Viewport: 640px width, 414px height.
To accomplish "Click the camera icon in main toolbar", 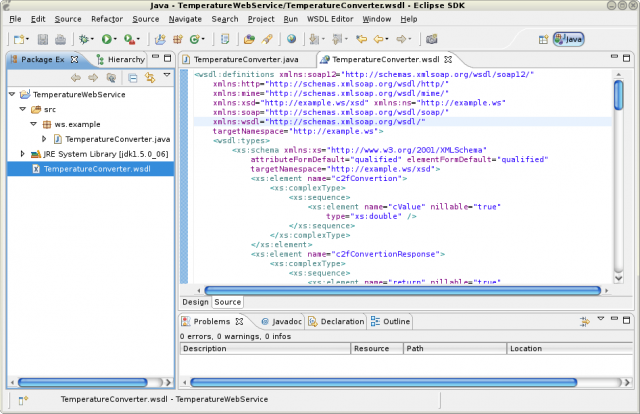I will coord(431,39).
